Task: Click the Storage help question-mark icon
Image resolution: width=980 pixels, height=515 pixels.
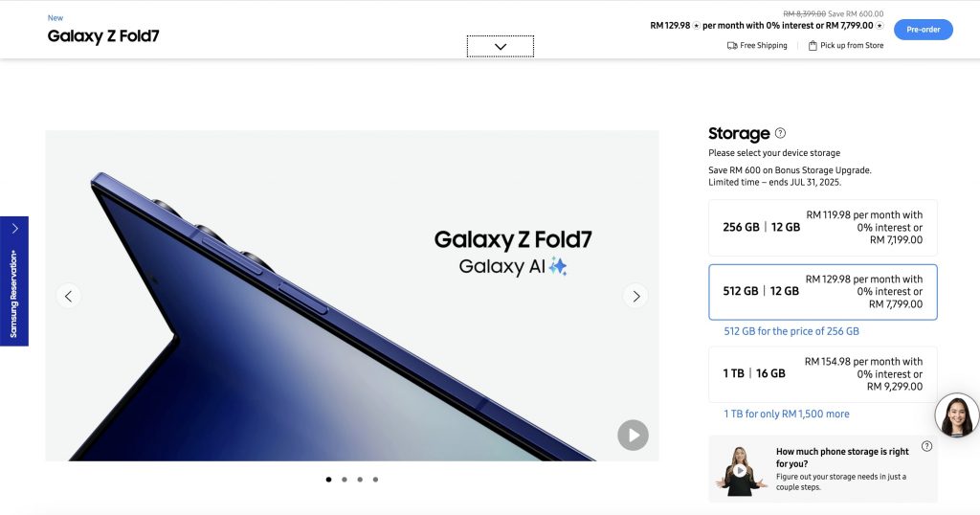Action: pos(780,133)
